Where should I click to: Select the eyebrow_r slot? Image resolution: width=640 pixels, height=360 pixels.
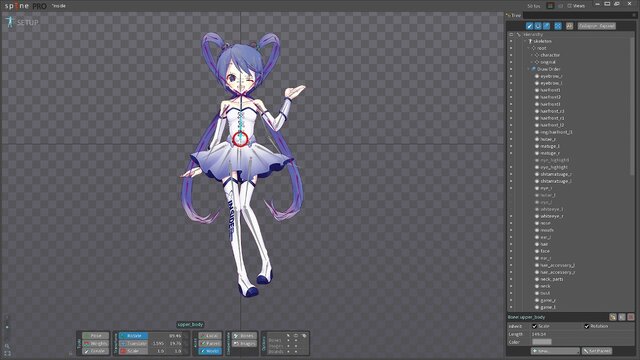pyautogui.click(x=551, y=76)
